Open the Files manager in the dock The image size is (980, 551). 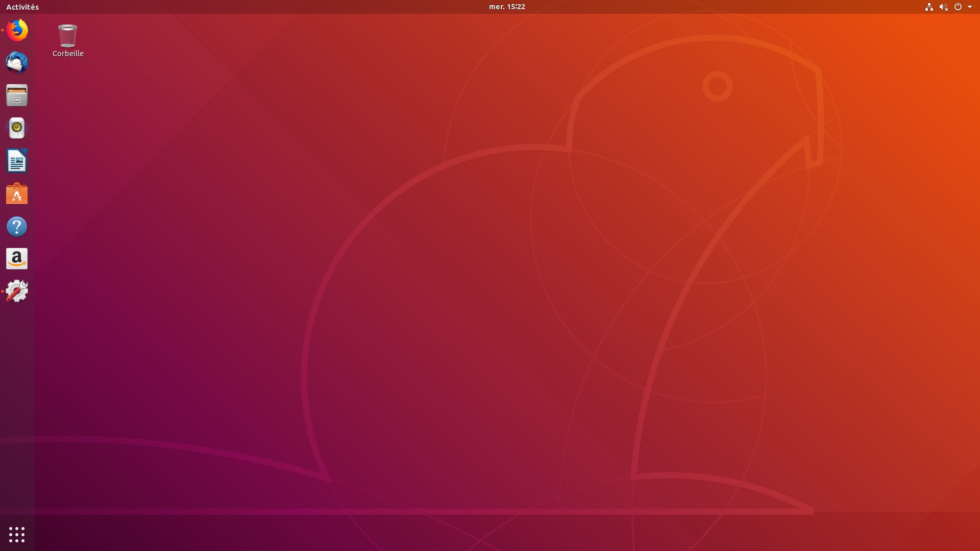17,95
